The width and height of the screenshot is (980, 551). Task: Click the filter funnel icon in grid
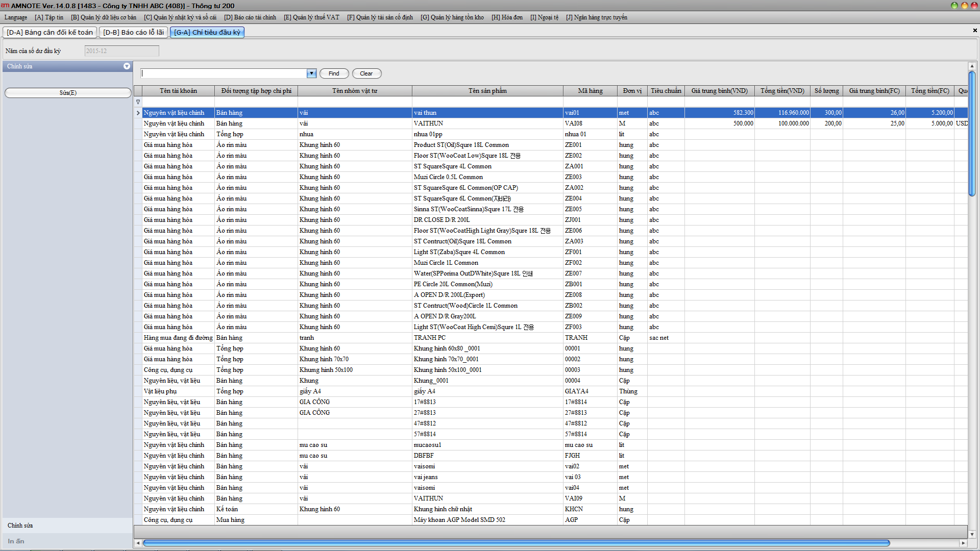[138, 102]
